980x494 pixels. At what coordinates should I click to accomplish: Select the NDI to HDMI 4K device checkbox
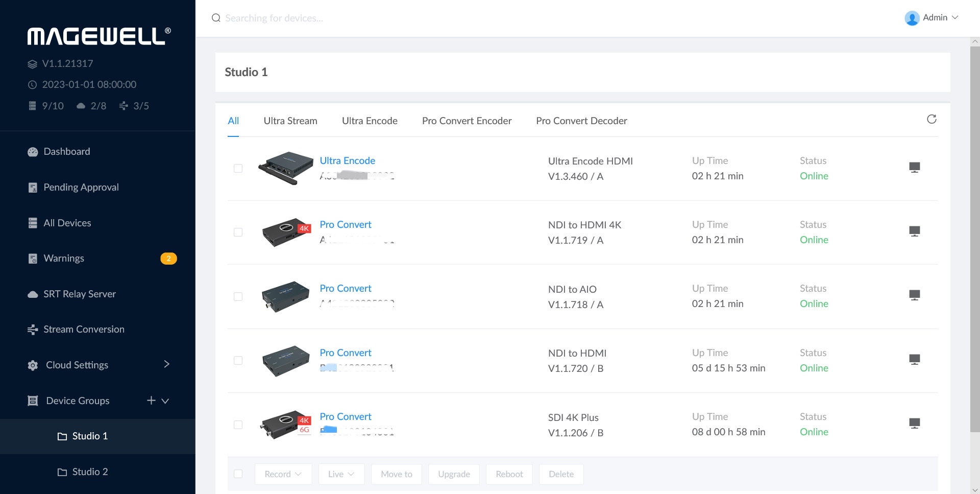[238, 232]
